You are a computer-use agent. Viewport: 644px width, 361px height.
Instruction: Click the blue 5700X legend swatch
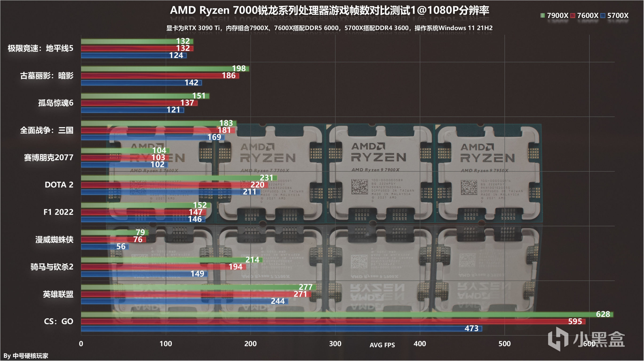coord(603,16)
